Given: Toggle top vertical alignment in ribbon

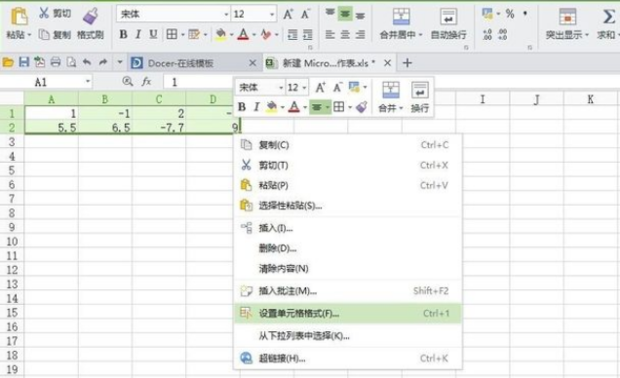Looking at the screenshot, I should (x=330, y=13).
